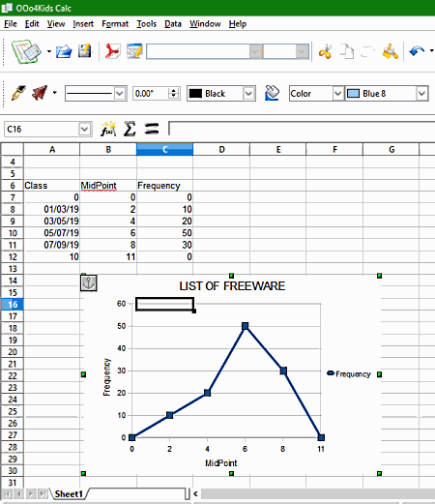The image size is (435, 504).
Task: Select the line pen icon in the drawing toolbar
Action: [18, 93]
